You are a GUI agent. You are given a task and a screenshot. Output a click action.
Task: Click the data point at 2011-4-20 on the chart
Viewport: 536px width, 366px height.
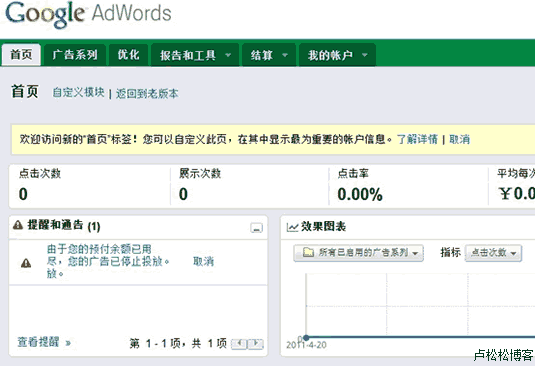(306, 338)
